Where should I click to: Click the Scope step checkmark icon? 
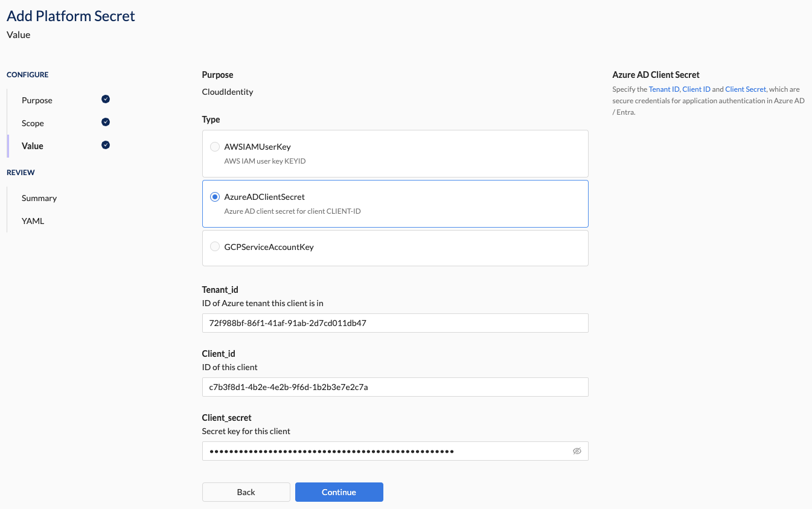click(106, 122)
